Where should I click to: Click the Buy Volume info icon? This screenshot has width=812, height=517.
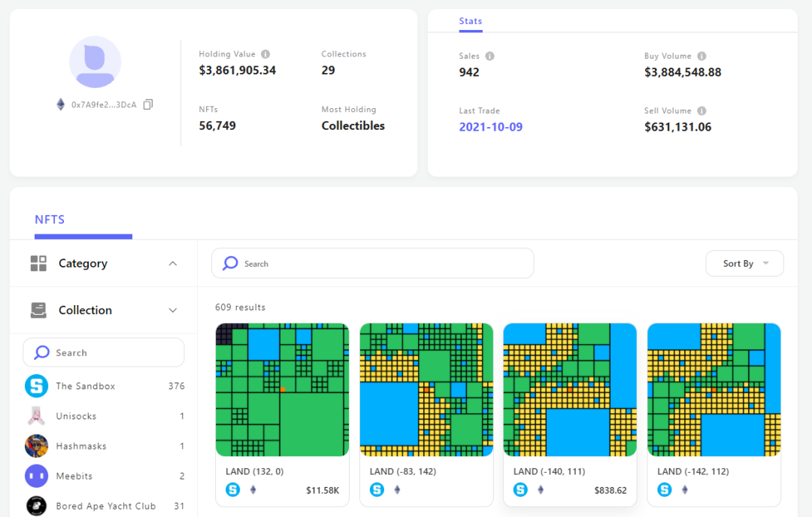pyautogui.click(x=701, y=56)
